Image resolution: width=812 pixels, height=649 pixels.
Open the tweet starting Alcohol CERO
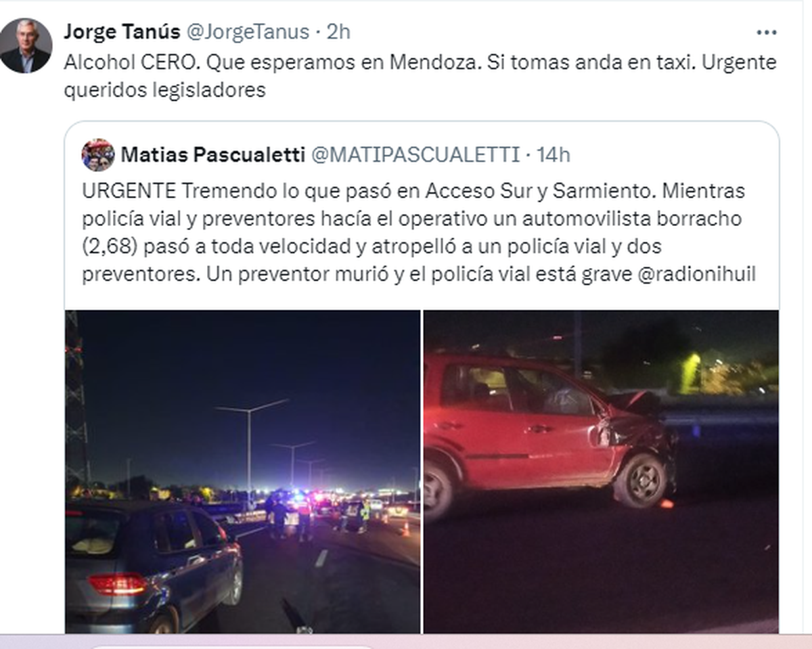point(420,76)
